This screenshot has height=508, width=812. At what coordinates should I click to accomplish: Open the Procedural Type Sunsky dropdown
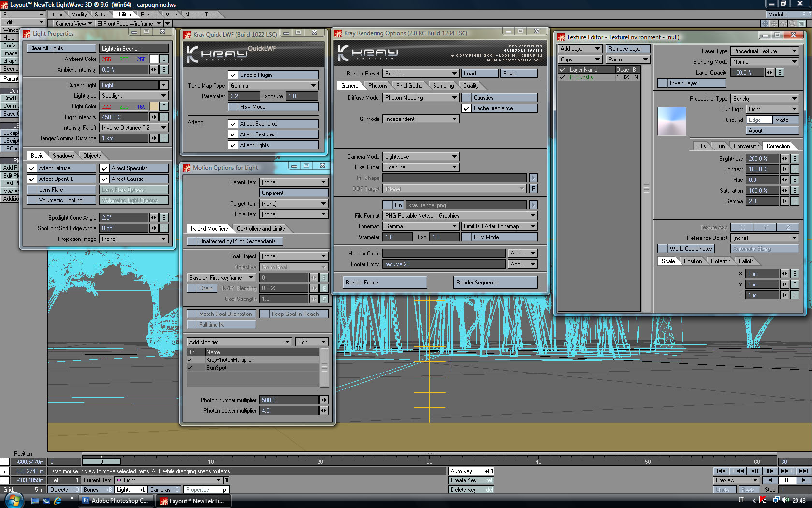coord(764,99)
